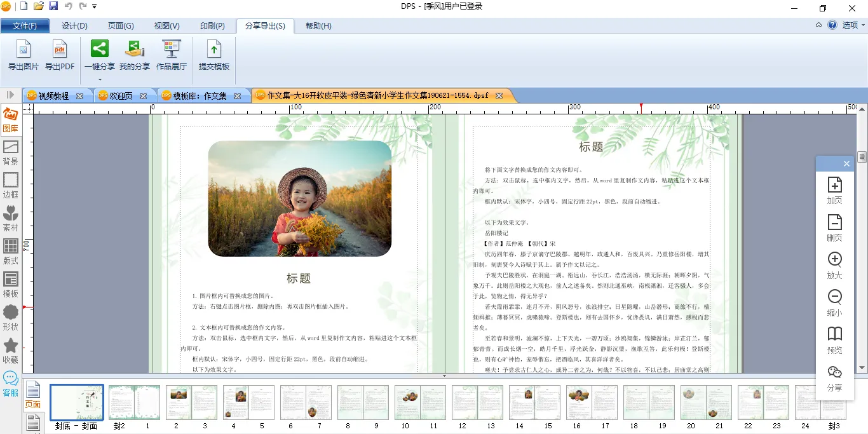This screenshot has width=868, height=434.
Task: Click 提交模板 submit template
Action: [x=214, y=55]
